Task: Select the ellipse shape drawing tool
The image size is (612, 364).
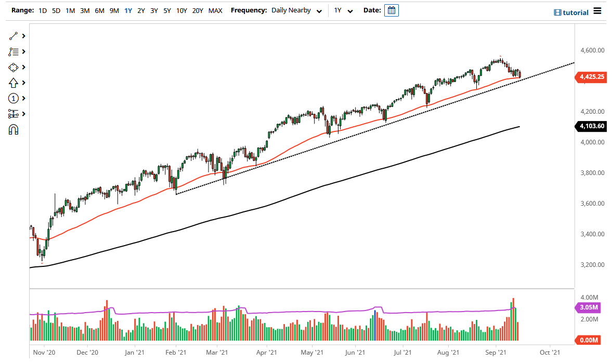Action: click(x=14, y=67)
